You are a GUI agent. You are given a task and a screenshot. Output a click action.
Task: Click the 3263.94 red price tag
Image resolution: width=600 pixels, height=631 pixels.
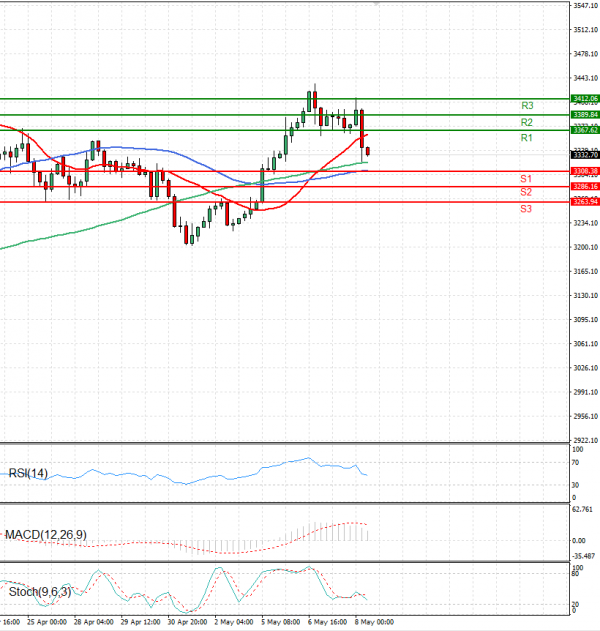click(584, 202)
